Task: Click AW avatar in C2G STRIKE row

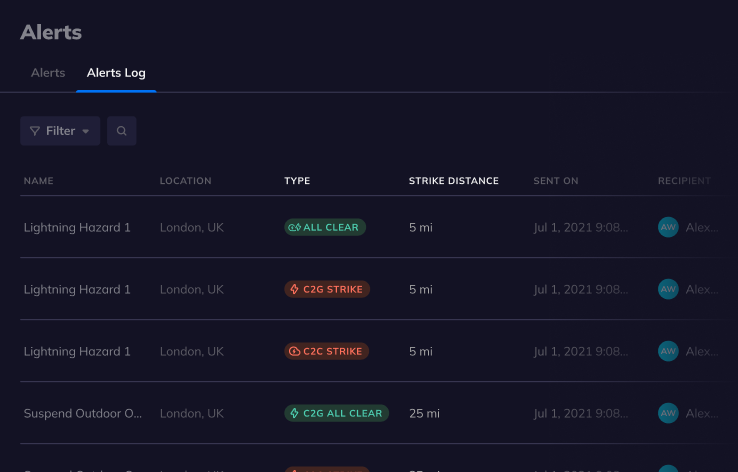Action: [x=668, y=290]
